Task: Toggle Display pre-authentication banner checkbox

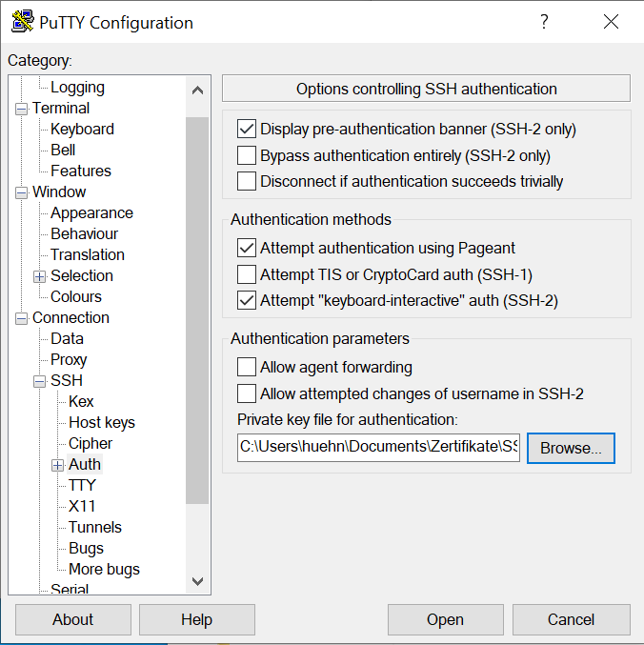Action: coord(247,129)
